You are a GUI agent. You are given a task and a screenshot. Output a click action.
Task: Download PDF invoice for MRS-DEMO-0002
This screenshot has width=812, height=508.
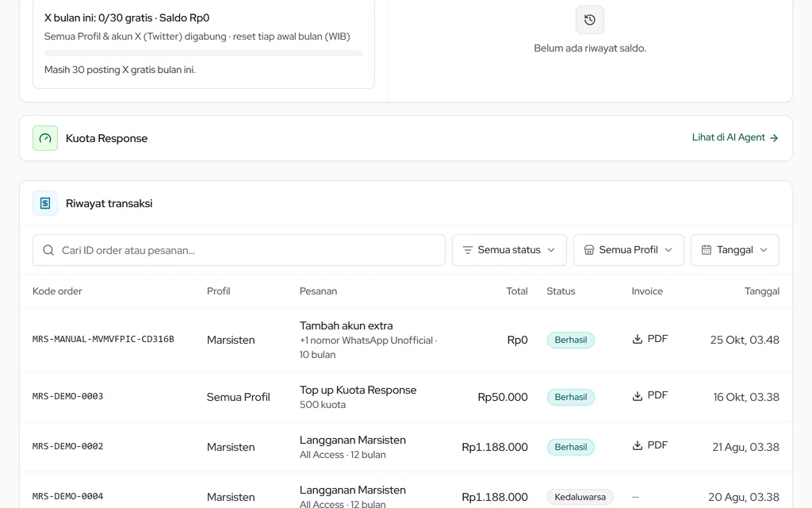650,445
